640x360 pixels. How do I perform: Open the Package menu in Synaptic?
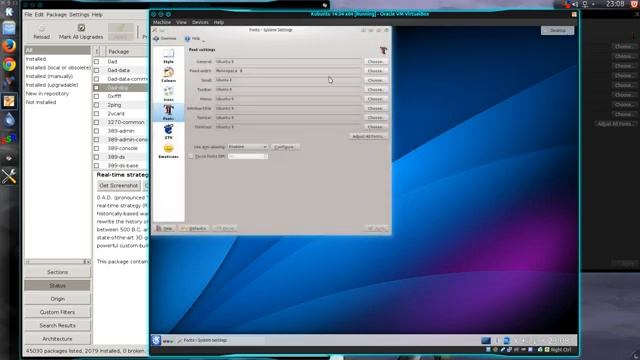point(56,14)
